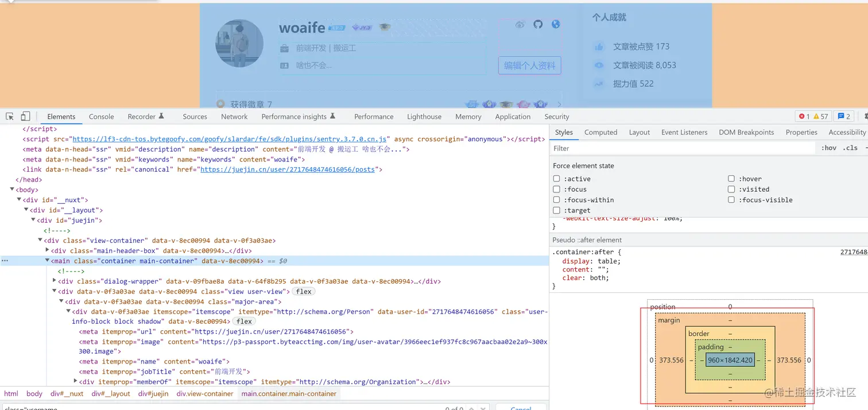Select body in the breadcrumb bar
Screen dimensions: 868x410
click(34, 394)
